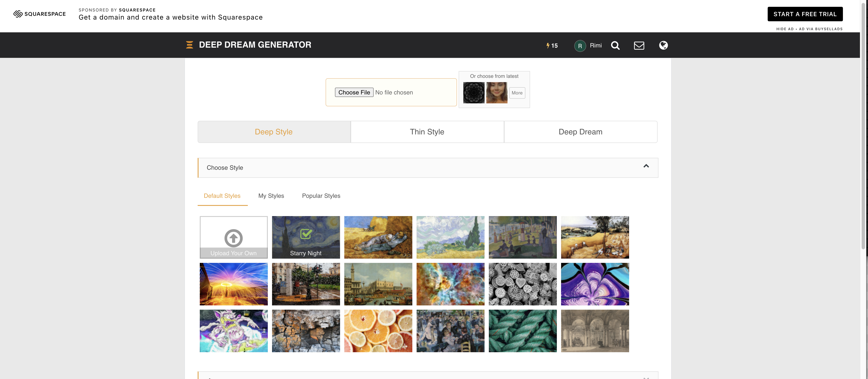Click the energy lightning bolt 15 indicator
Viewport: 868px width, 379px height.
pos(552,46)
